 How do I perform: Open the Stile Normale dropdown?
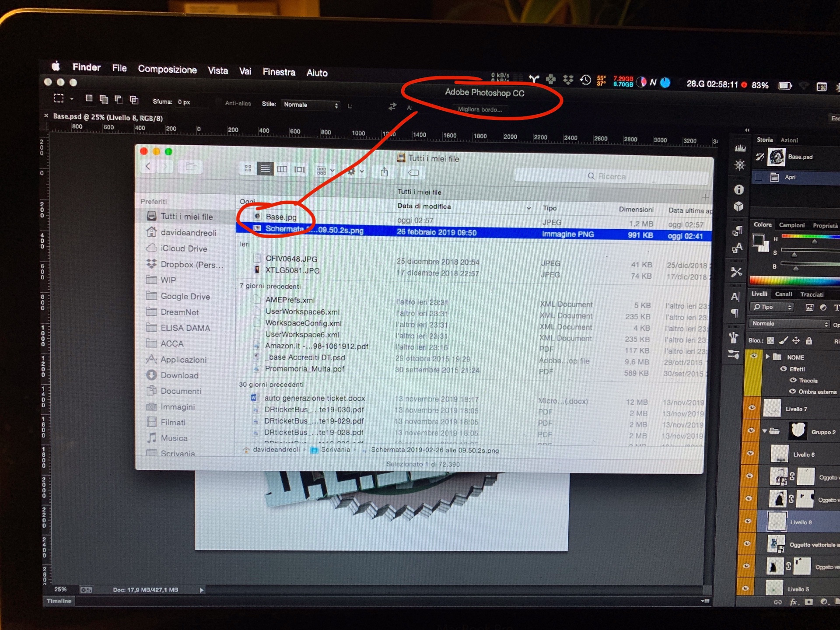(311, 105)
